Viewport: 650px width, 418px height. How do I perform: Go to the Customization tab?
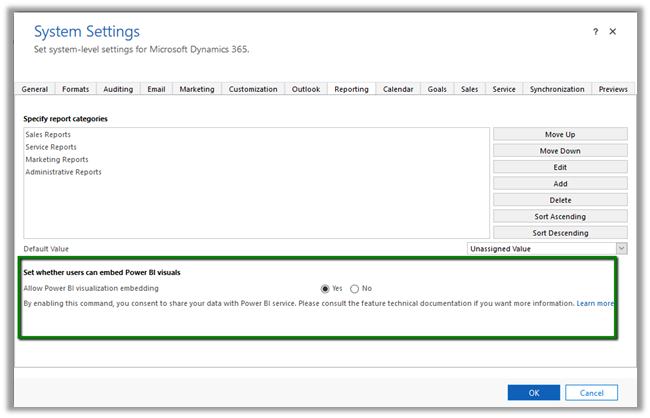tap(252, 89)
